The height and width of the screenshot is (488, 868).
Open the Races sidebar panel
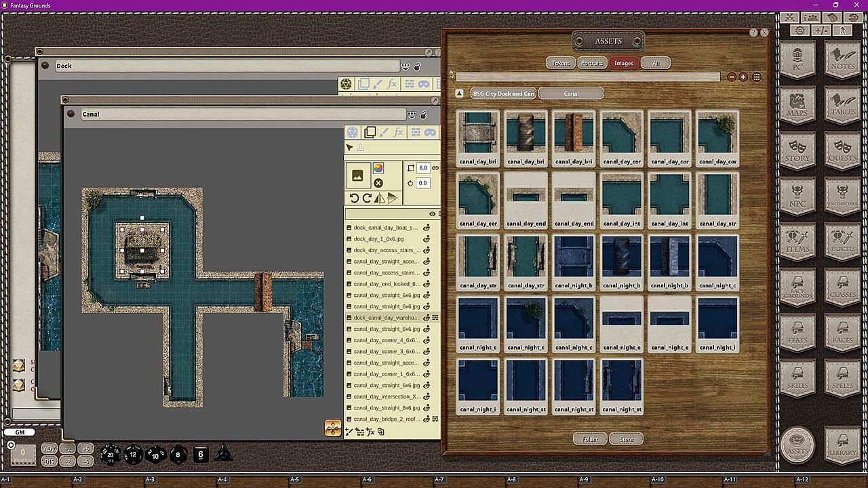[842, 331]
